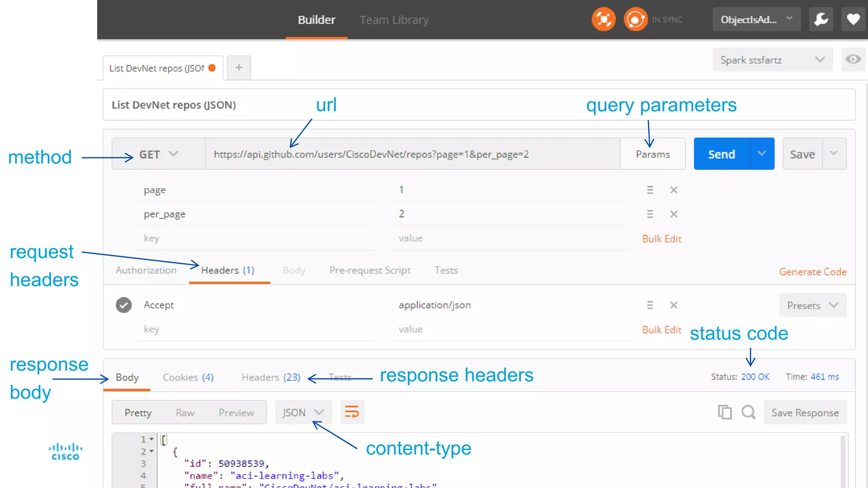868x488 pixels.
Task: Click the orange satellite interceptor icon
Action: point(603,19)
